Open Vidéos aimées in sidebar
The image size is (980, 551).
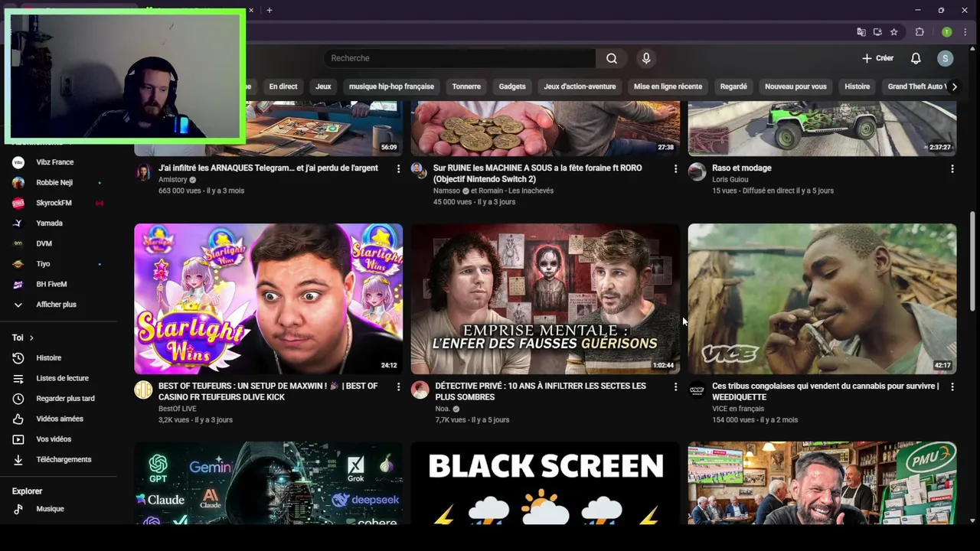point(61,419)
